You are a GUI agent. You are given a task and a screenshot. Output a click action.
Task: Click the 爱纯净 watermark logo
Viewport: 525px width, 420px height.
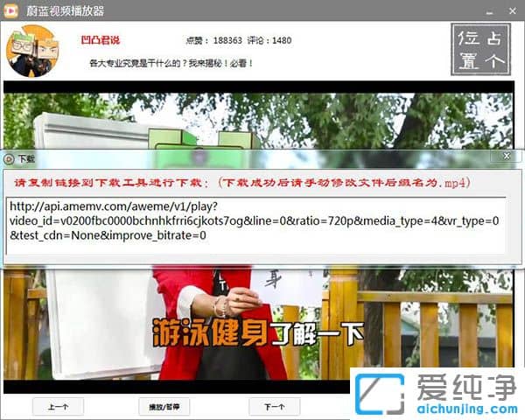tap(437, 393)
